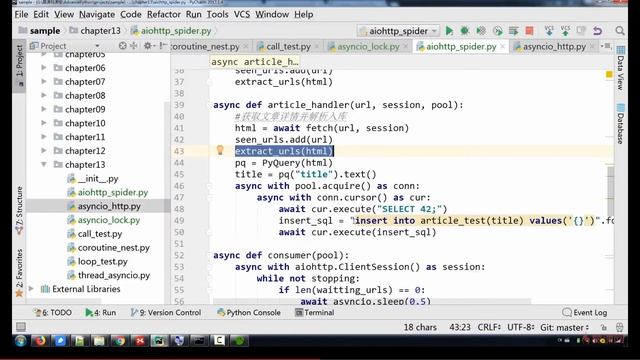This screenshot has width=640, height=360.
Task: Click line 52 async def consumer(pool)
Action: click(x=281, y=256)
